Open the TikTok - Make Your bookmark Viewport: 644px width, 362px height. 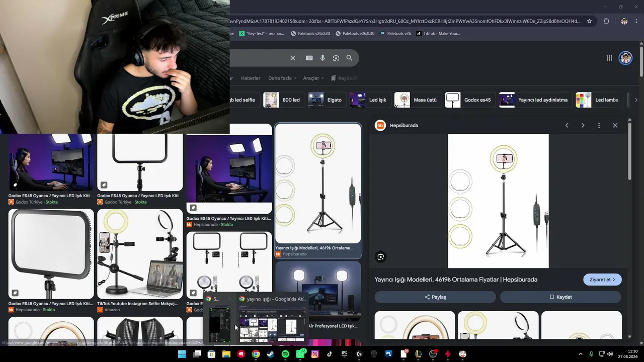pos(438,34)
